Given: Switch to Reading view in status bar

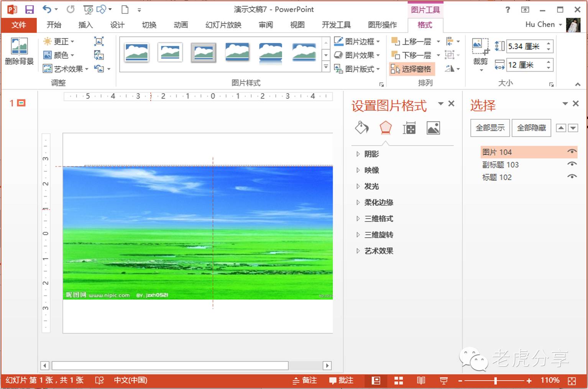Looking at the screenshot, I should click(x=421, y=381).
